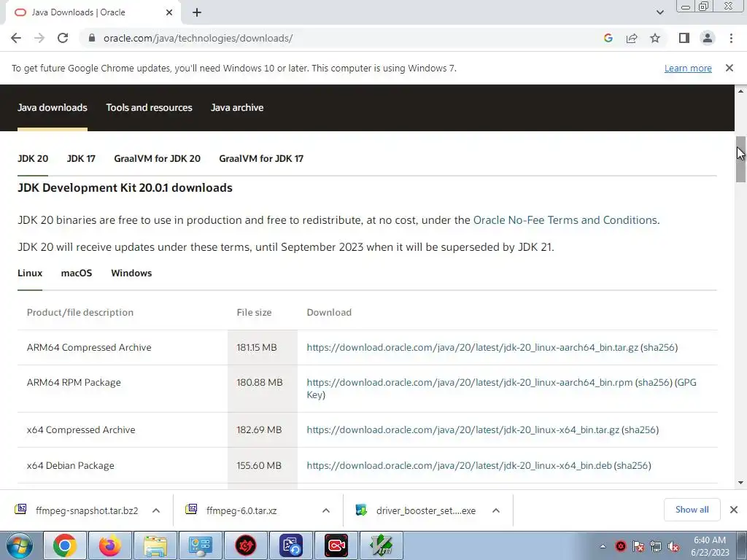Share this page icon
The image size is (747, 560).
[632, 38]
